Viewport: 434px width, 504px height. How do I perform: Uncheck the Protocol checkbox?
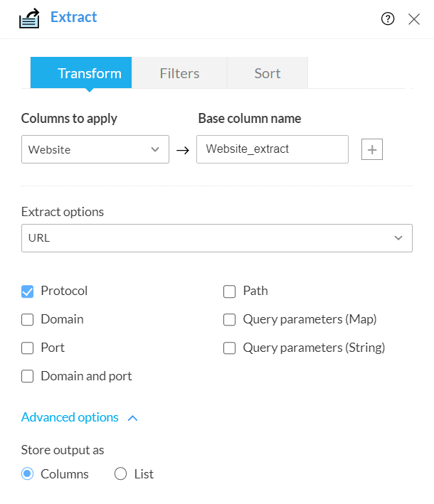pos(28,291)
